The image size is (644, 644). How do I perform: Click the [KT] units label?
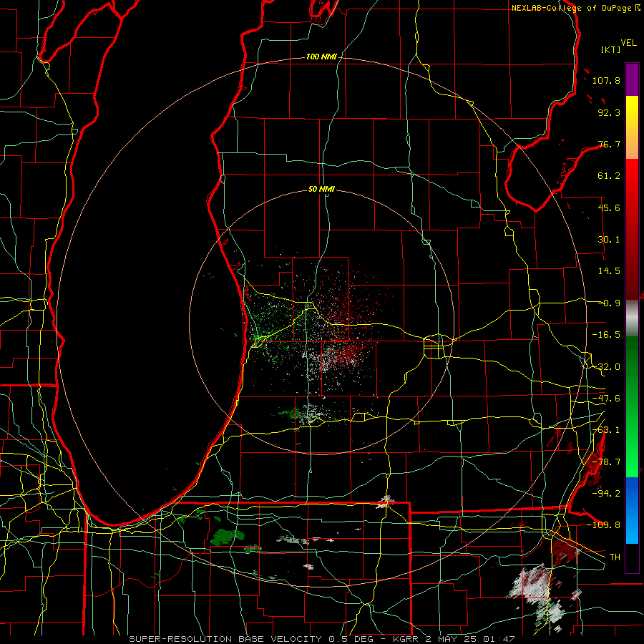[610, 49]
